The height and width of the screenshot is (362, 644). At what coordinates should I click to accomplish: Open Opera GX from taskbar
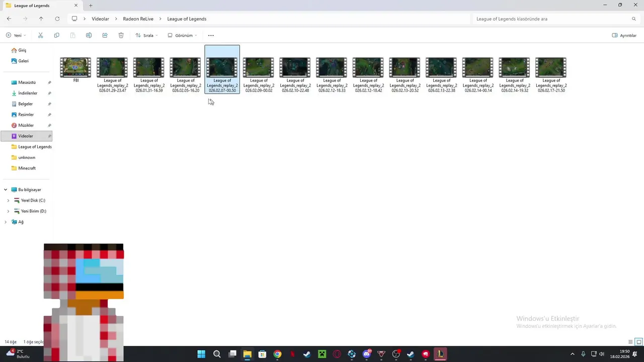point(337,354)
